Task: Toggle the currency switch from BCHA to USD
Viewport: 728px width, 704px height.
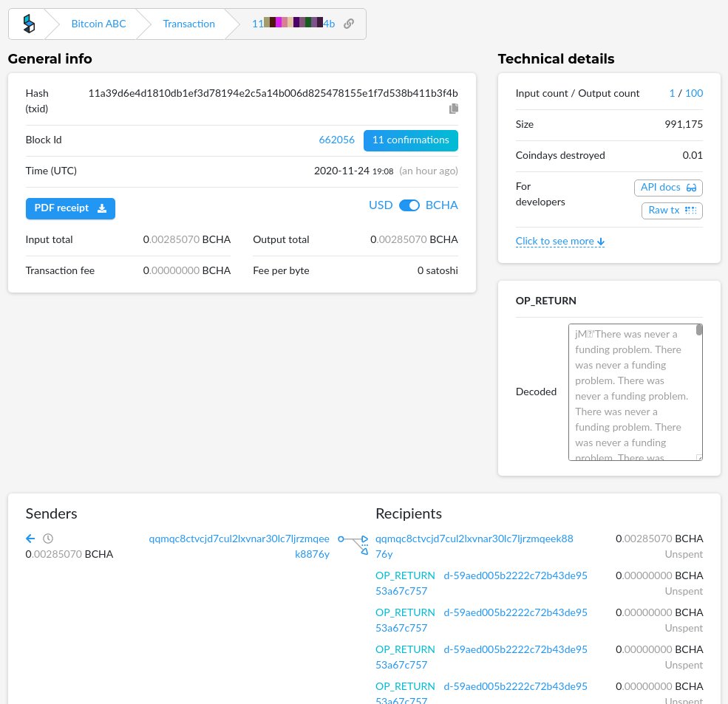Action: pos(409,206)
